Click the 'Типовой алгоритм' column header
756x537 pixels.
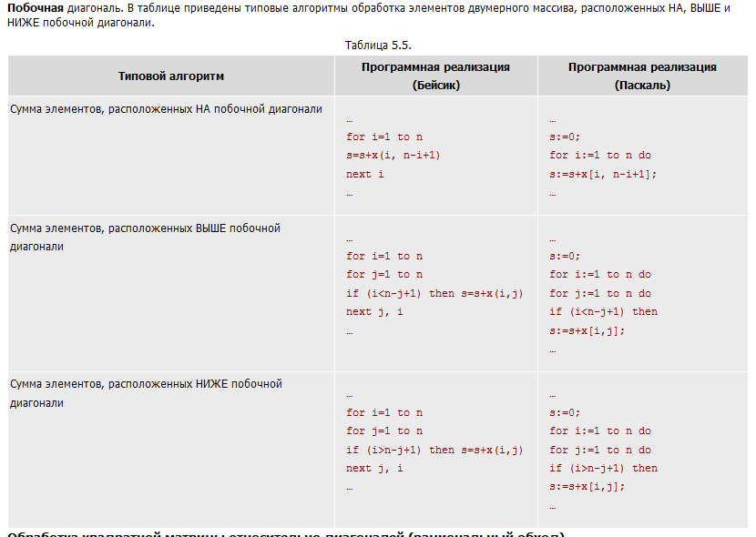(171, 76)
